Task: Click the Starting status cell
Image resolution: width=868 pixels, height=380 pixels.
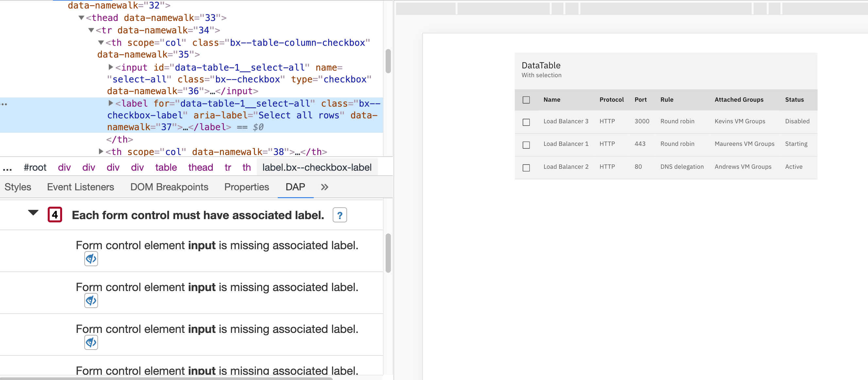Action: click(796, 144)
